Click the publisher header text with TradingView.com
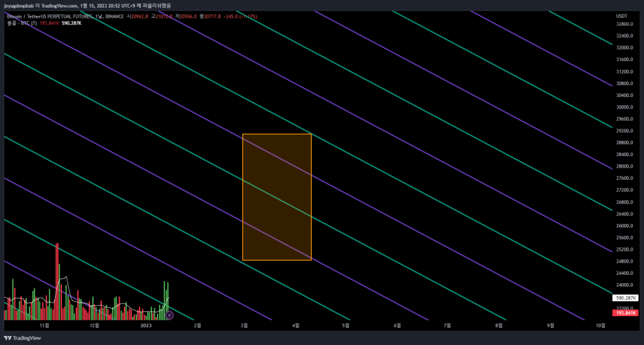This screenshot has width=644, height=345. pos(87,5)
